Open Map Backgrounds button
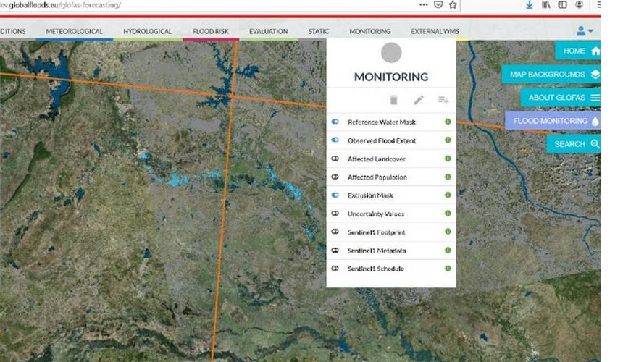 pos(551,75)
